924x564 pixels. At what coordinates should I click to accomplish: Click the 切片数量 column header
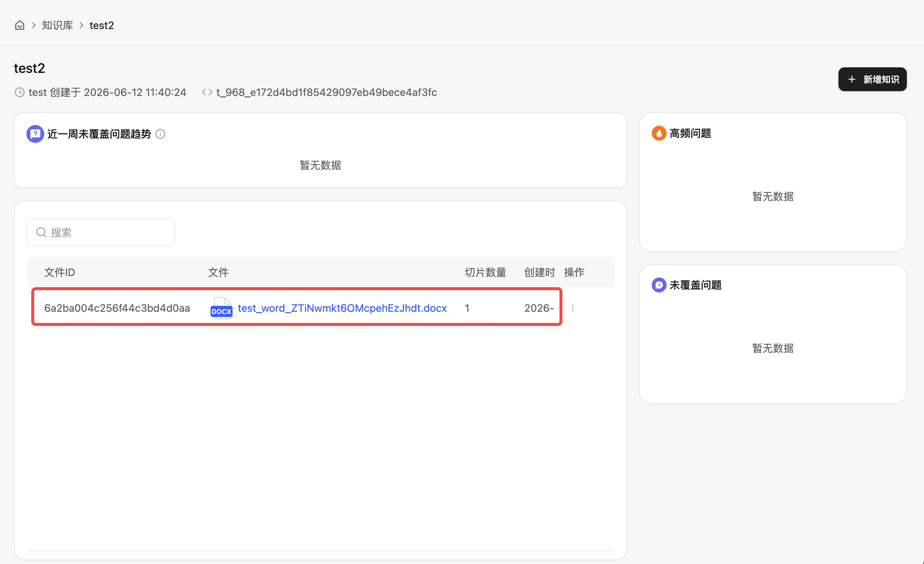pos(485,272)
